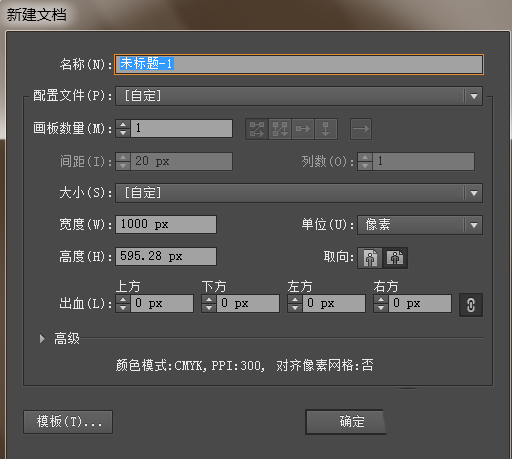This screenshot has width=512, height=459.
Task: Click the 下方 bottom bleed value field
Action: [x=248, y=303]
